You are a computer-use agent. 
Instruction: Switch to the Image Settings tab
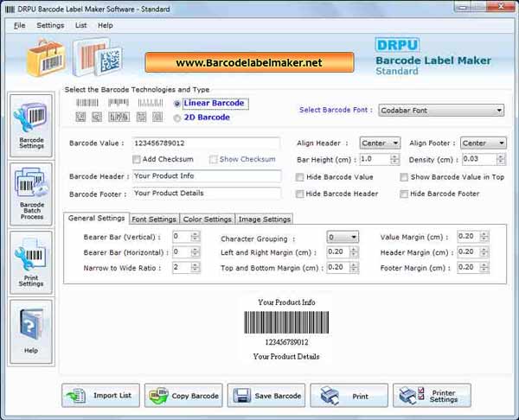click(x=265, y=219)
